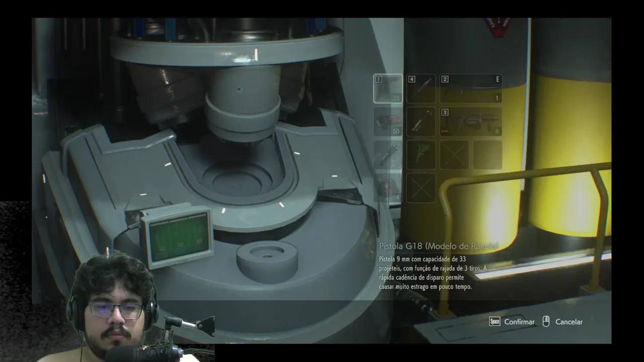Select the X slot below the green herb

(421, 188)
